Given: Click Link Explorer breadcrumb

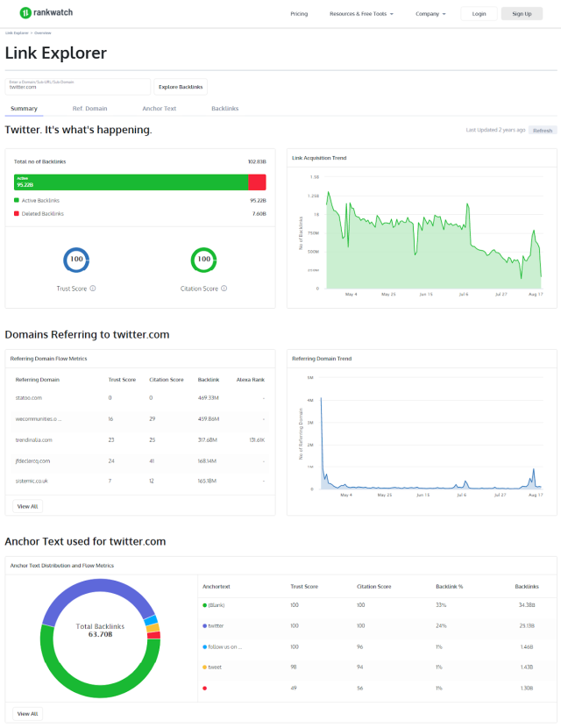Looking at the screenshot, I should point(17,33).
